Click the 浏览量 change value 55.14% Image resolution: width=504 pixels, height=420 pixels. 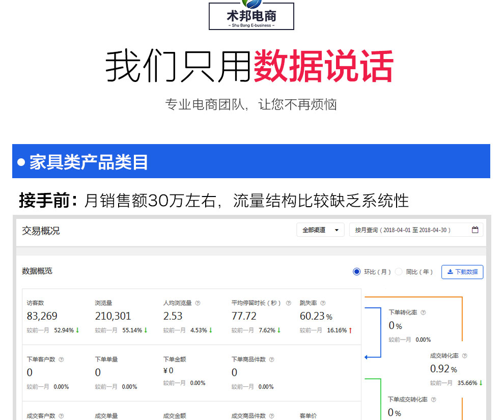[x=132, y=330]
